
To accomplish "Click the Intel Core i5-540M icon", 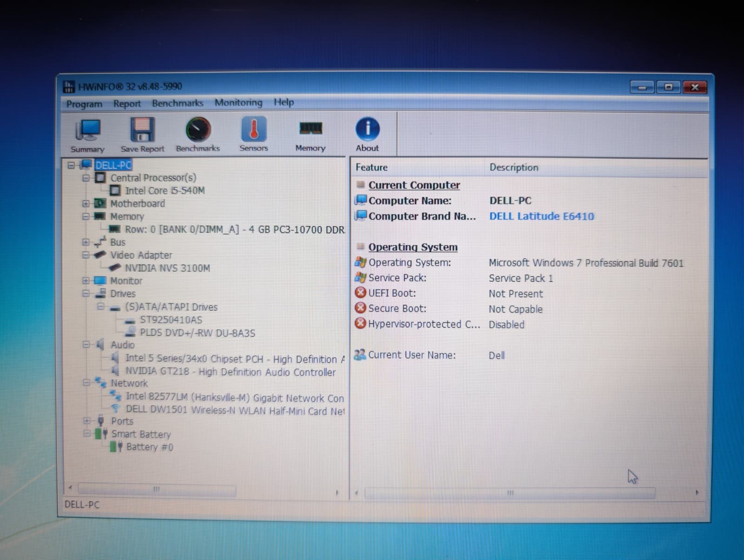I will tap(115, 191).
